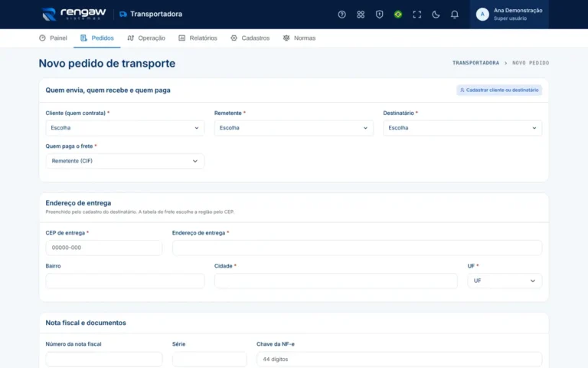Open the help question mark icon

click(341, 15)
